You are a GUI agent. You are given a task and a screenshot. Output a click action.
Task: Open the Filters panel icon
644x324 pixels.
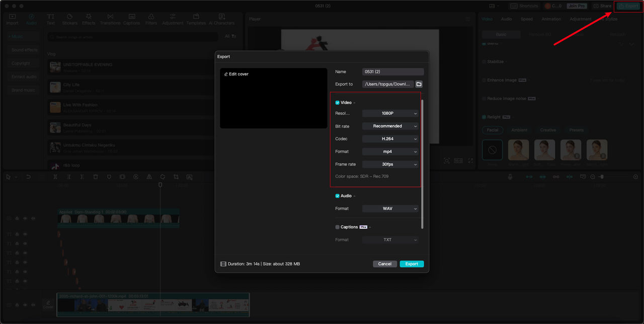pos(151,17)
